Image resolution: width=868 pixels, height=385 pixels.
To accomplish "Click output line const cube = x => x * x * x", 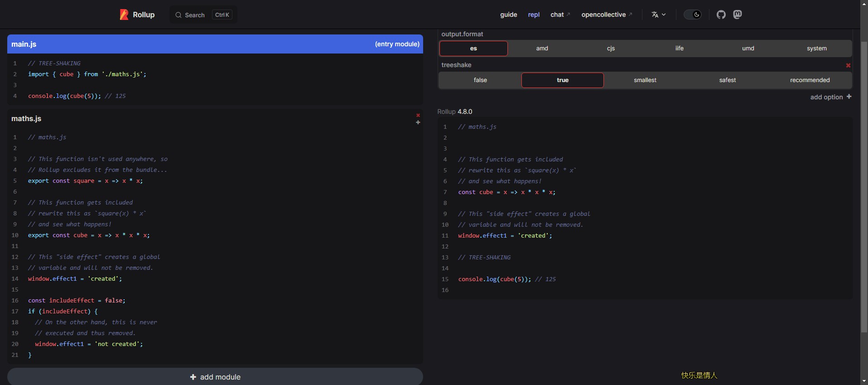I will point(506,192).
